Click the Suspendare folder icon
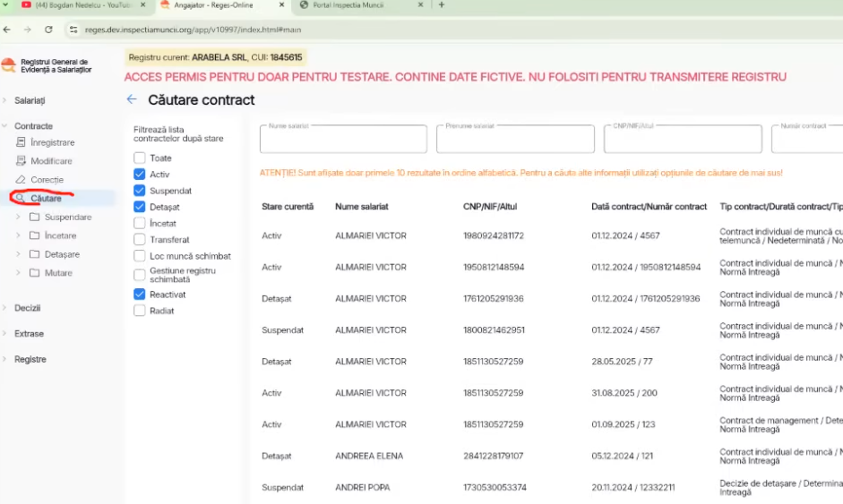 [34, 218]
